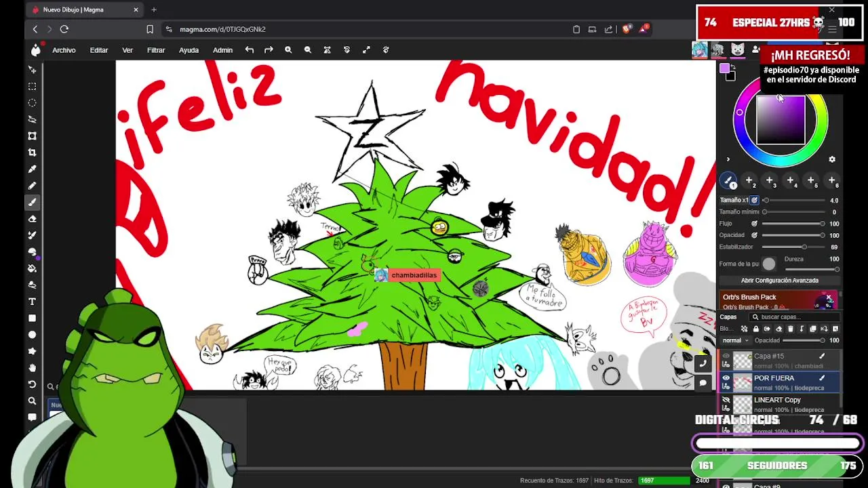Viewport: 868px width, 488px height.
Task: Toggle pressure sensitivity for Tamaño
Action: (x=754, y=200)
